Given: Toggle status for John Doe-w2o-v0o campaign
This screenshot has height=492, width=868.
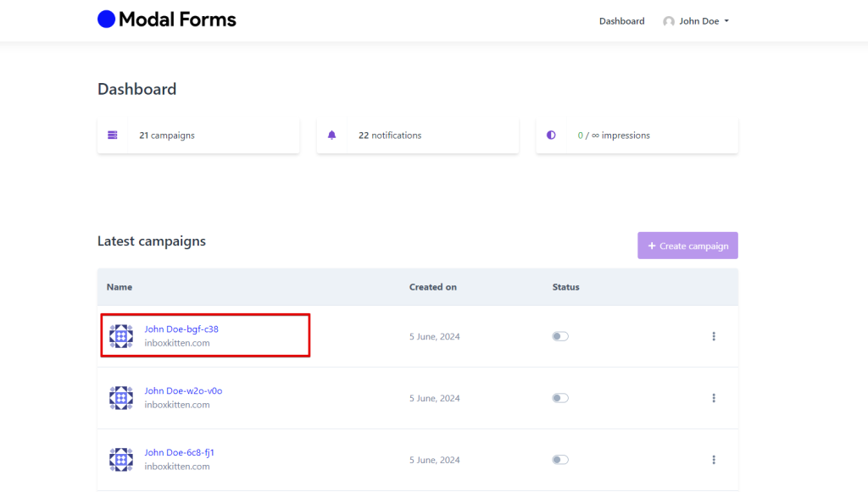Looking at the screenshot, I should [559, 398].
